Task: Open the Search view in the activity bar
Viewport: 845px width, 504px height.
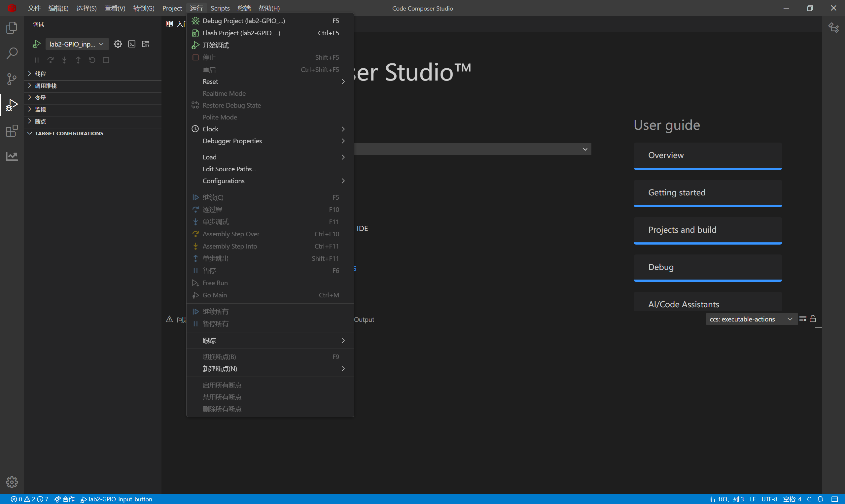Action: 12,53
